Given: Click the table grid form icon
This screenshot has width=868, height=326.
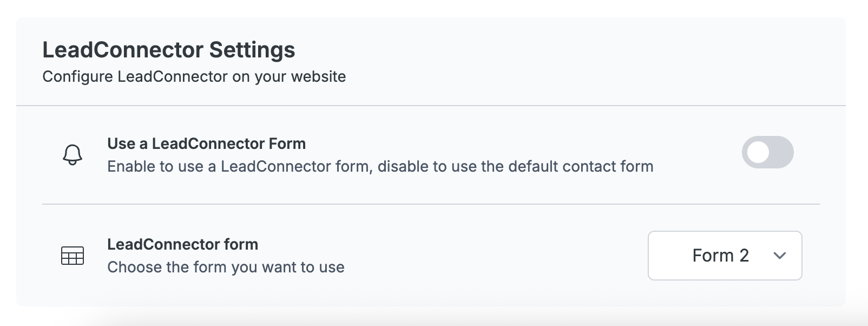Looking at the screenshot, I should pyautogui.click(x=73, y=256).
